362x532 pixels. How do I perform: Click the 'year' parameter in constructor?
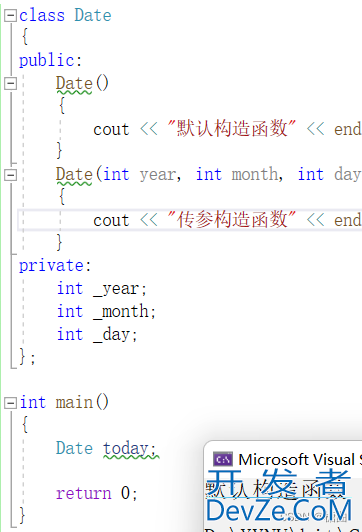click(158, 175)
